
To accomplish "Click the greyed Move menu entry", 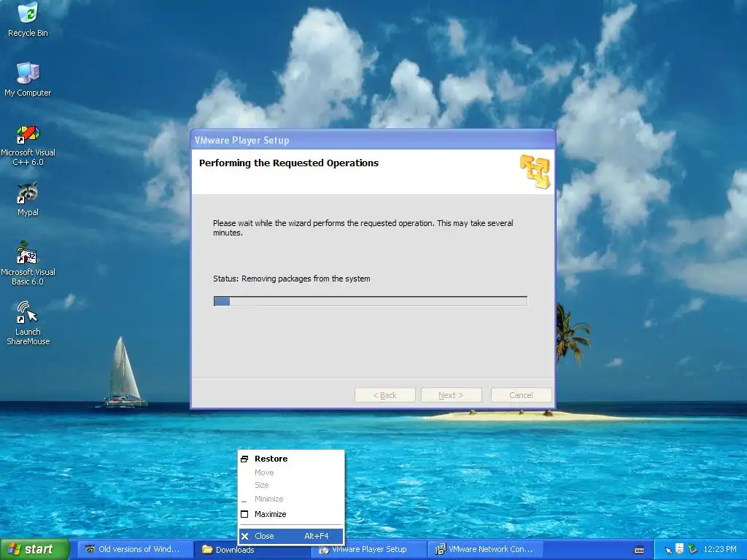I will pyautogui.click(x=290, y=472).
